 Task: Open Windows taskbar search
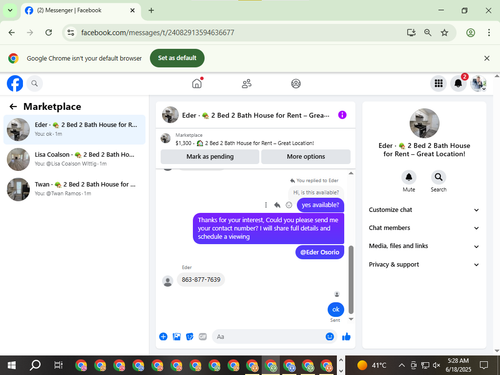pyautogui.click(x=35, y=366)
